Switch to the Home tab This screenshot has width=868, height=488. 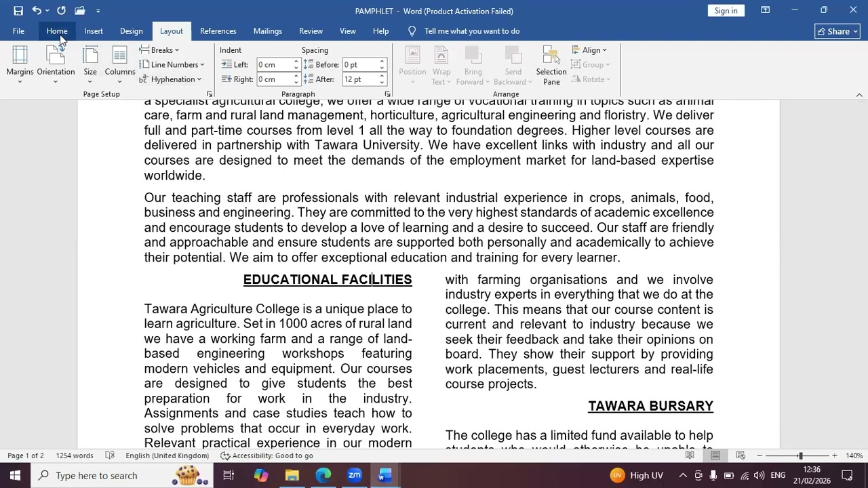[x=57, y=31]
